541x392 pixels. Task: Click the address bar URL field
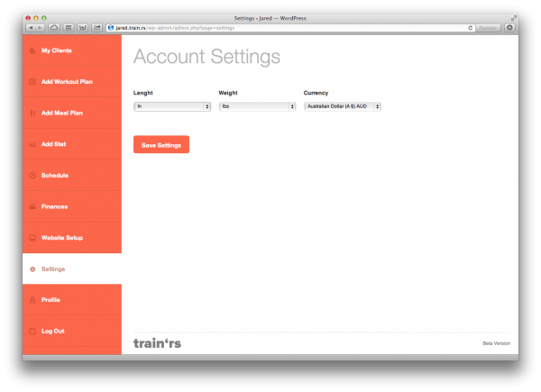point(289,28)
